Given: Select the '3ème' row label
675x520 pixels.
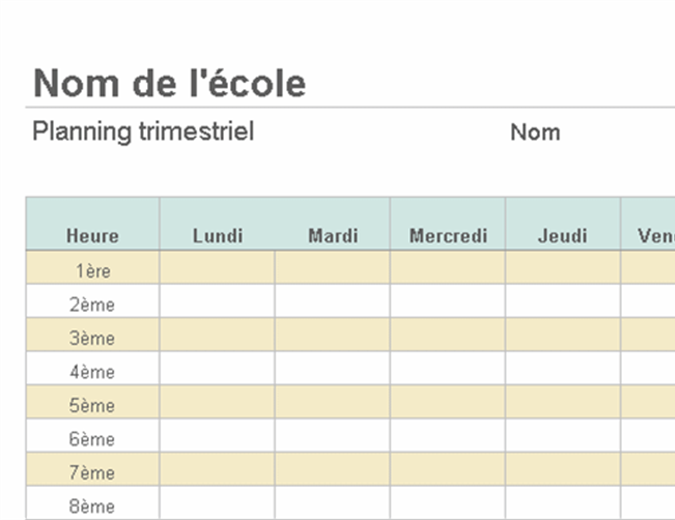Looking at the screenshot, I should (92, 338).
